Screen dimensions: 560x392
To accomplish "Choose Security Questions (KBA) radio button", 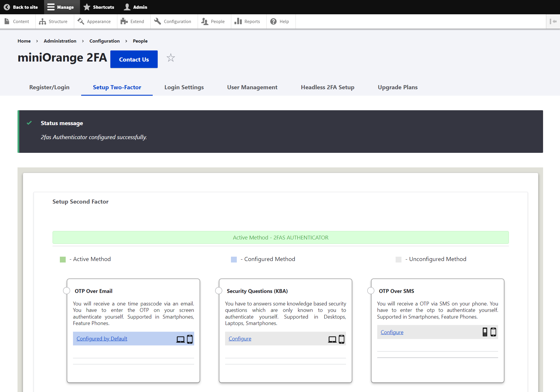I will click(218, 290).
